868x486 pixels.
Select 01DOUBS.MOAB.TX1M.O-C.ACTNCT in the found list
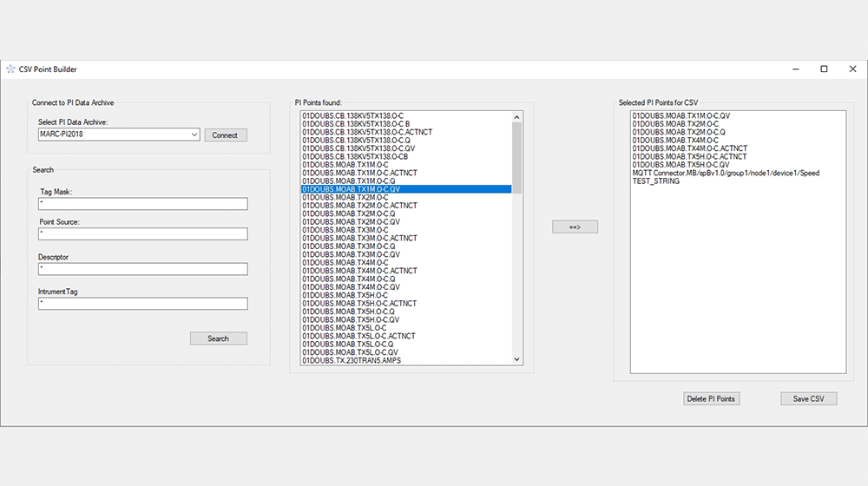tap(406, 173)
